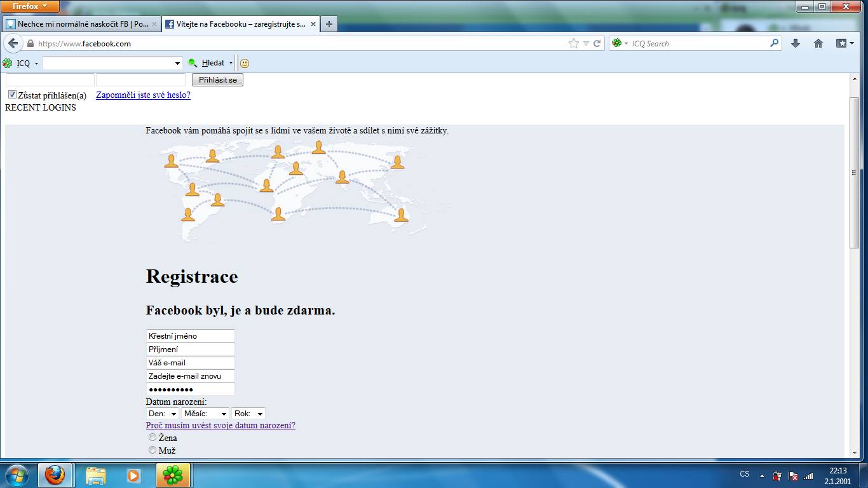868x488 pixels.
Task: Click the scrollbar up arrow
Action: pos(854,78)
